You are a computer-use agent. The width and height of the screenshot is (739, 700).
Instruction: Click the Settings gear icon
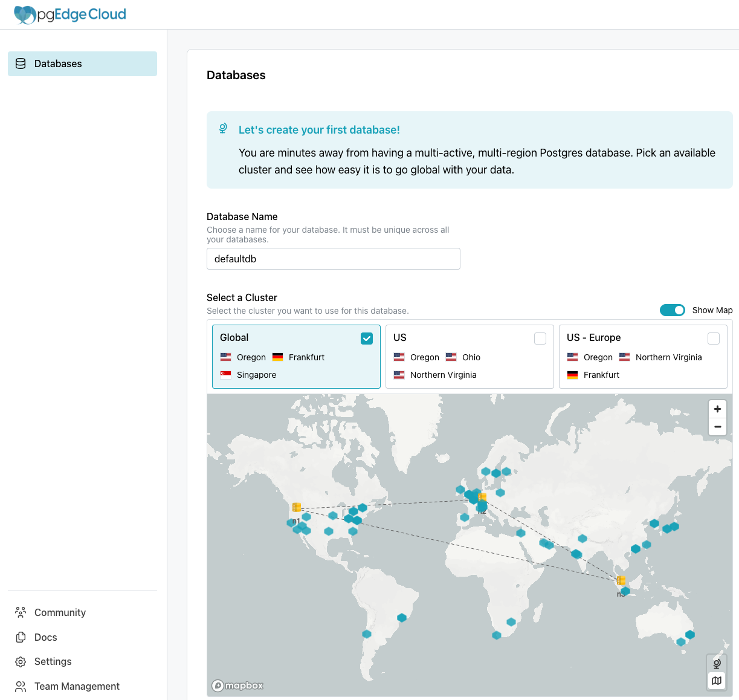[x=21, y=662]
